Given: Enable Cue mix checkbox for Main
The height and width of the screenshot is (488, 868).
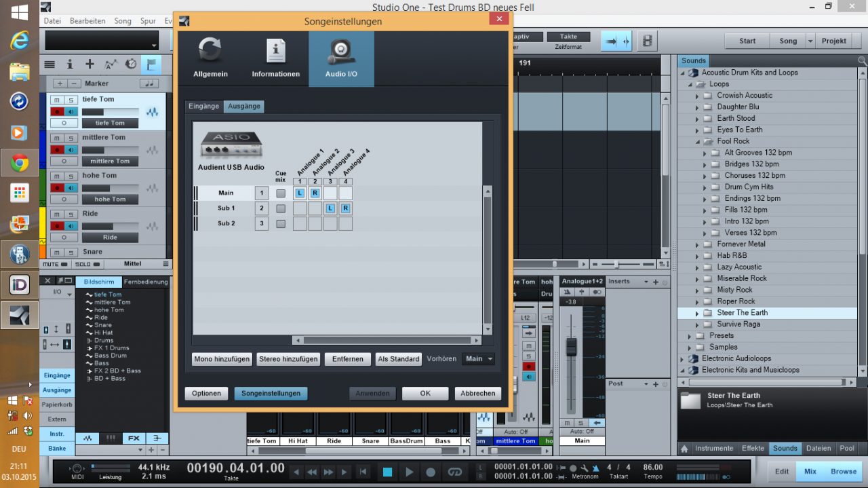Looking at the screenshot, I should pyautogui.click(x=281, y=193).
